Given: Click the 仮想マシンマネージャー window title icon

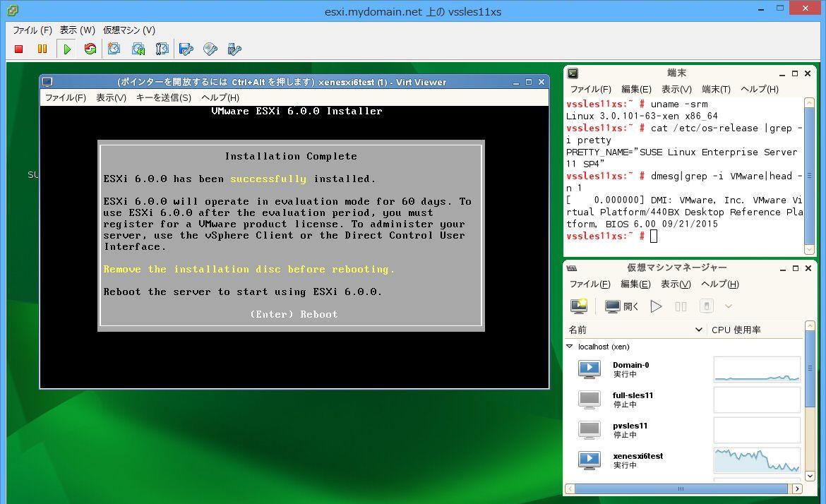Looking at the screenshot, I should click(572, 268).
